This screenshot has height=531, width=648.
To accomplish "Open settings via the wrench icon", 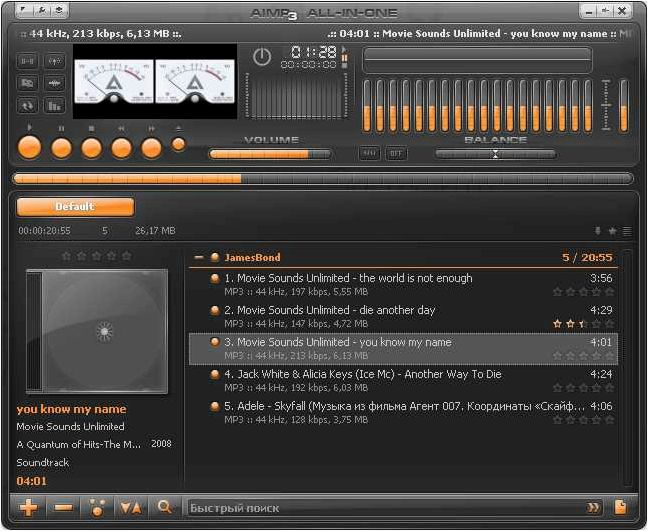I will (x=42, y=10).
